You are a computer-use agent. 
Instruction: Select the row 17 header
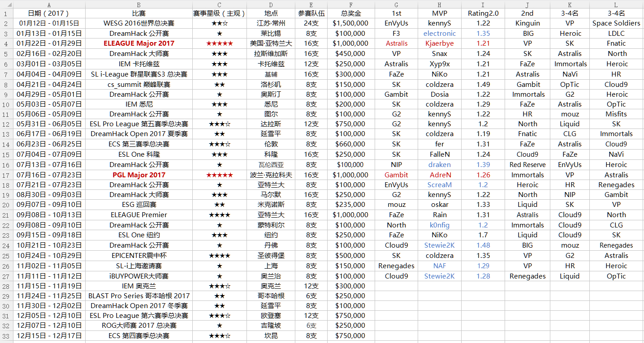click(x=6, y=175)
